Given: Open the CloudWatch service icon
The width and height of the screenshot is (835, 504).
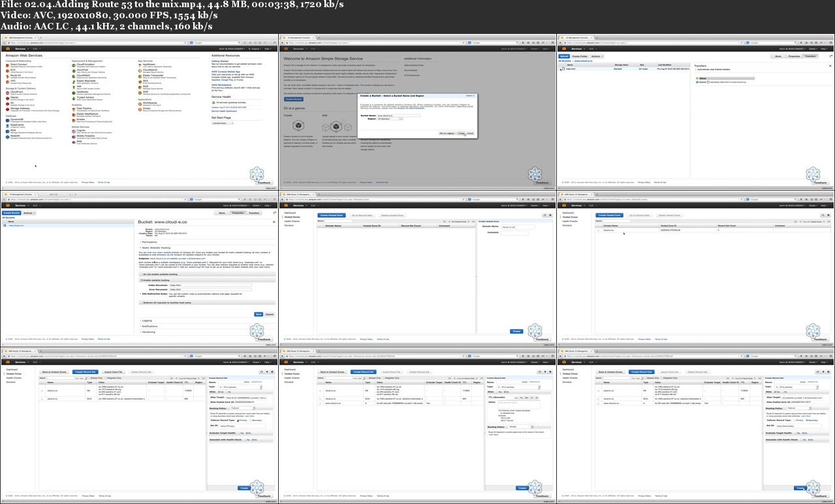Looking at the screenshot, I should 74,76.
